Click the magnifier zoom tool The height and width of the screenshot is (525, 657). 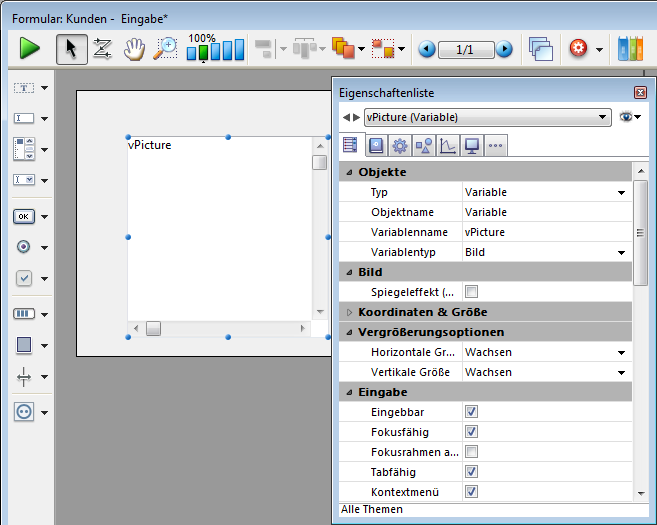[166, 48]
